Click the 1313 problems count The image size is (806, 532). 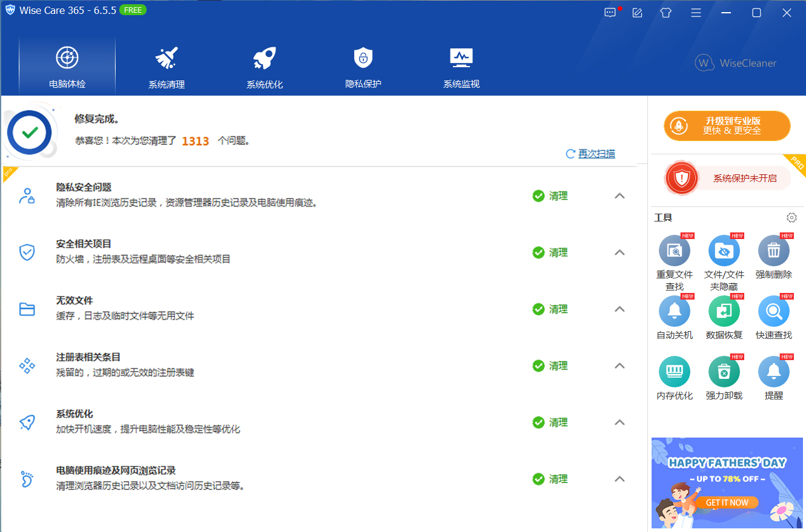tap(196, 141)
